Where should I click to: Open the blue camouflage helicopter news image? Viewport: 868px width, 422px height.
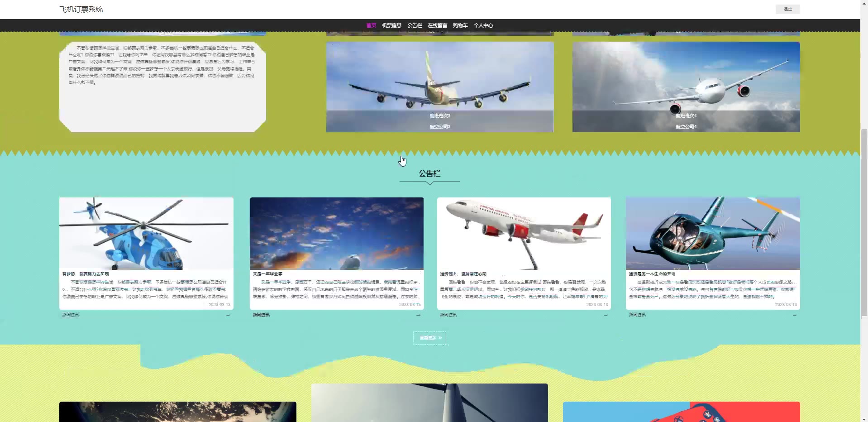(x=146, y=234)
